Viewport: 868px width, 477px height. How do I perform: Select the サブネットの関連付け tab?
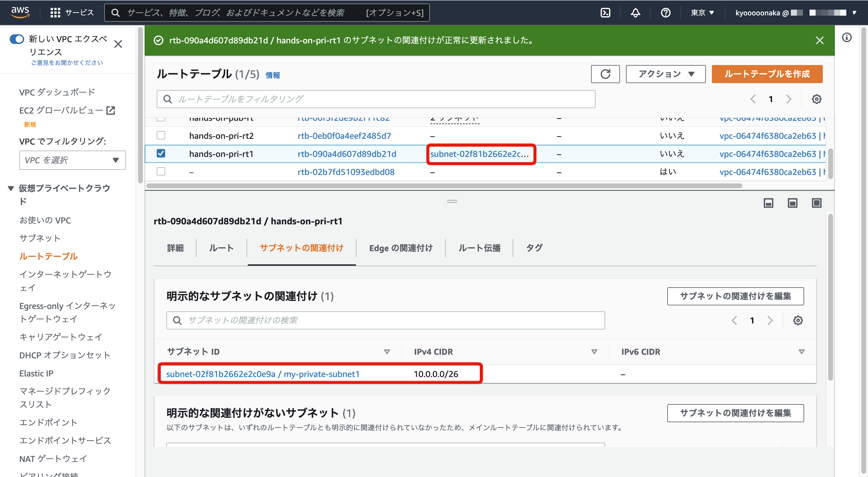click(302, 248)
